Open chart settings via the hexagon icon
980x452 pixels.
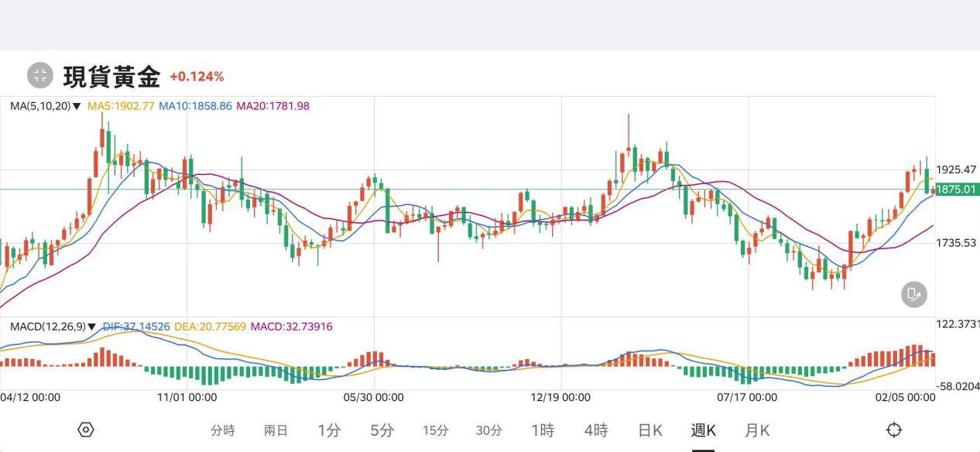pos(86,430)
